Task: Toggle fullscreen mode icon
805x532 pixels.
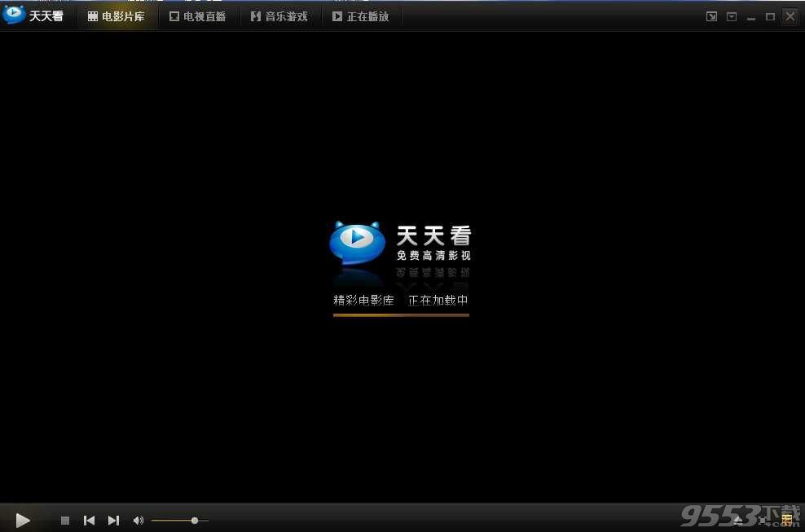Action: 763,520
